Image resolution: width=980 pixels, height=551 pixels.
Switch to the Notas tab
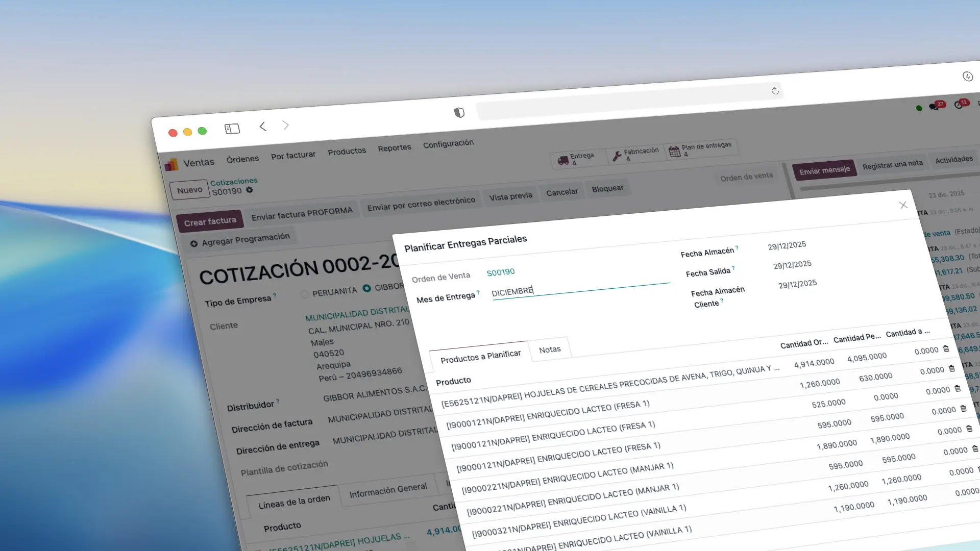point(550,349)
